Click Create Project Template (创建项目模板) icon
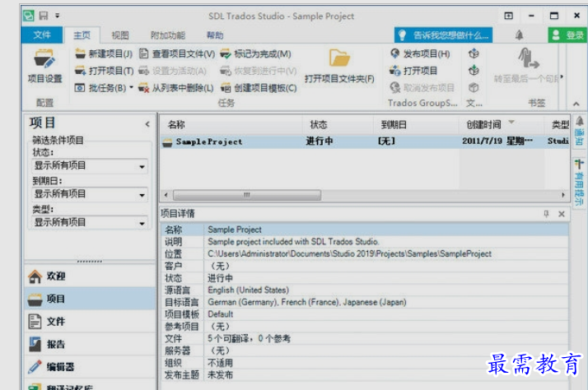 226,88
